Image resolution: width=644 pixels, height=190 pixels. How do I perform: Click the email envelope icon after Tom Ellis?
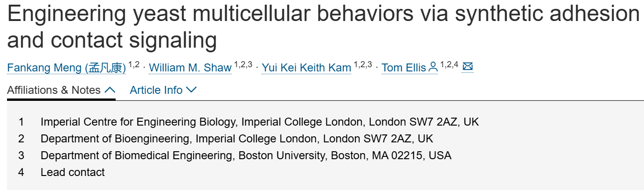467,67
